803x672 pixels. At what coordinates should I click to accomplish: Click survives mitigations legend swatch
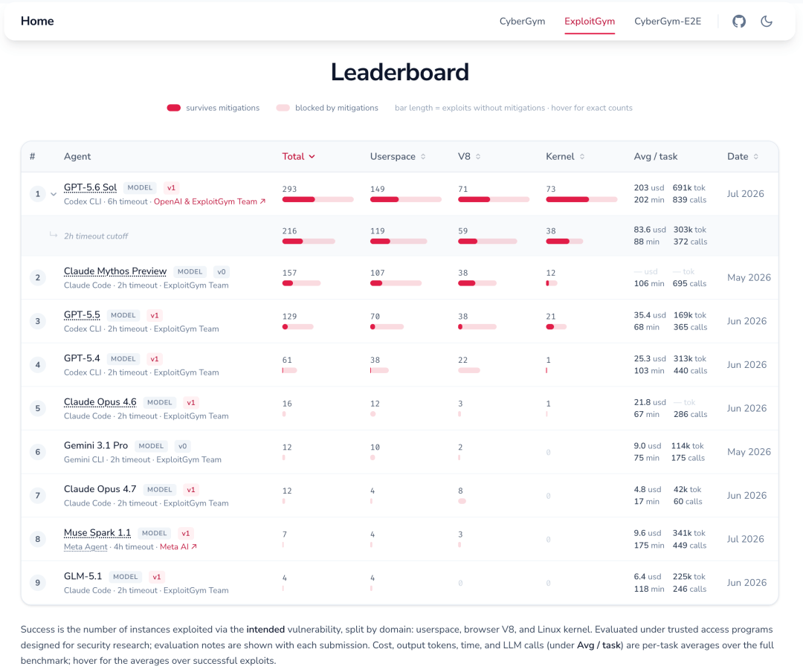(173, 108)
